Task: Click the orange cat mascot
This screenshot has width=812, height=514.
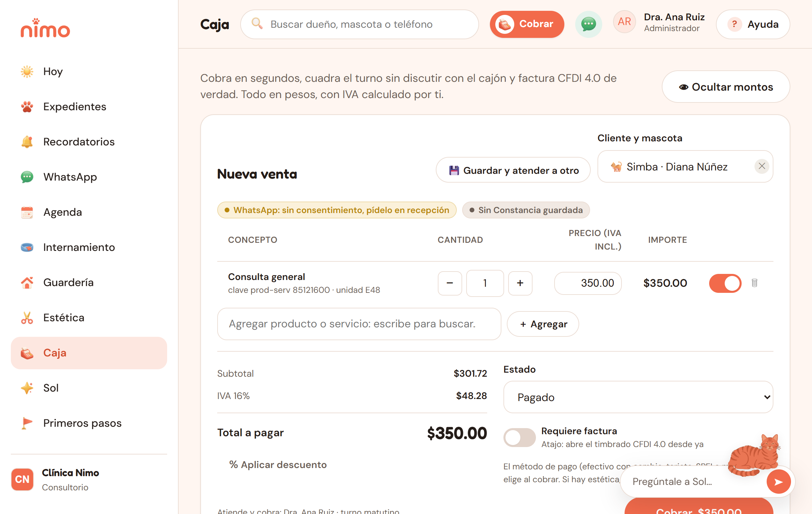Action: [x=754, y=455]
